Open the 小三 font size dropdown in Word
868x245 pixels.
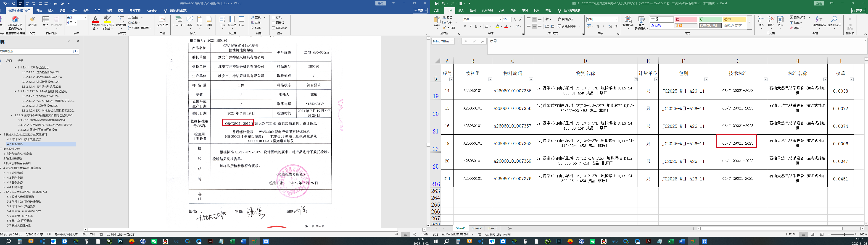click(75, 23)
